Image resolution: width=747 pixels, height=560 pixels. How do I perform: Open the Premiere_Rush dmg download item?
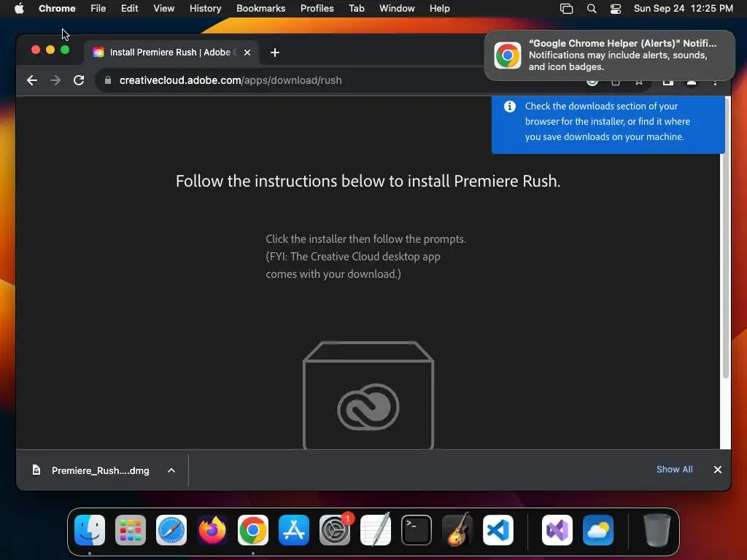coord(100,470)
